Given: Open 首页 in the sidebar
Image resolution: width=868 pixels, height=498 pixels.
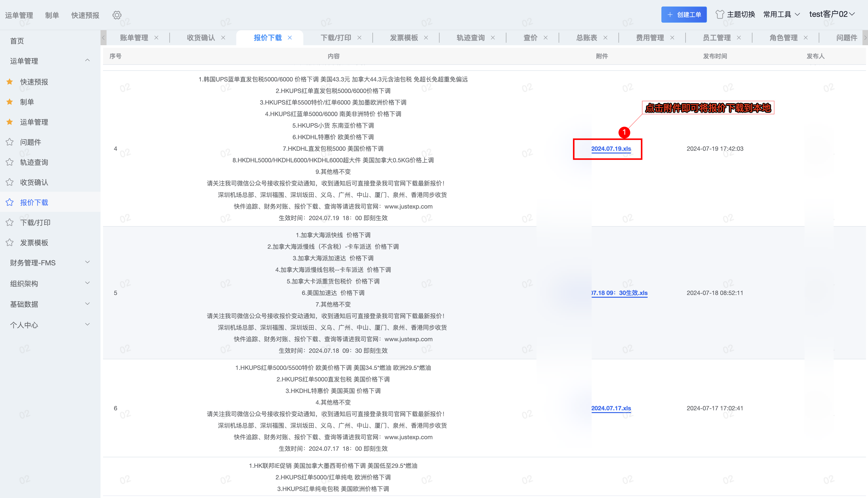Looking at the screenshot, I should (x=17, y=41).
